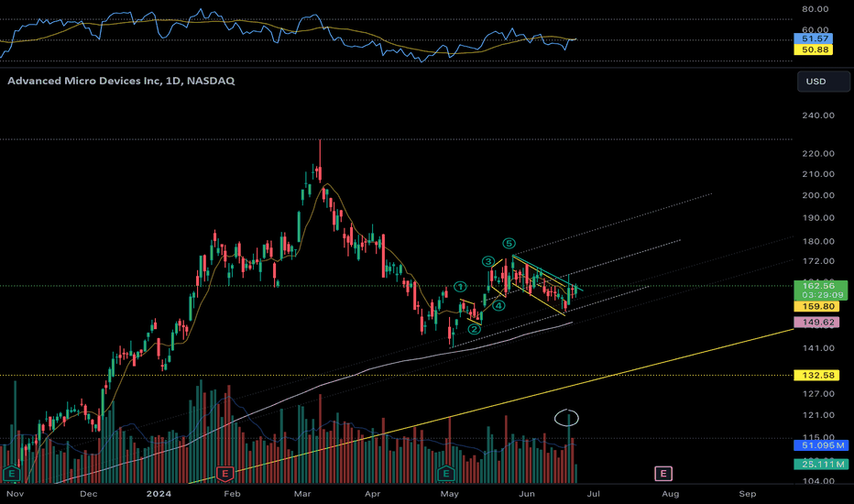Click the 220.00 price axis label
The height and width of the screenshot is (504, 854).
click(818, 154)
